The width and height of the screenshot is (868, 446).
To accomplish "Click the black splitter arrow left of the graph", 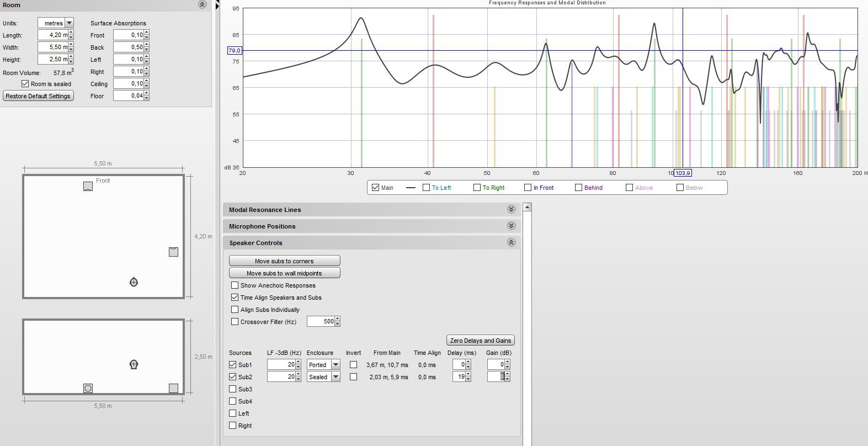I will (217, 6).
